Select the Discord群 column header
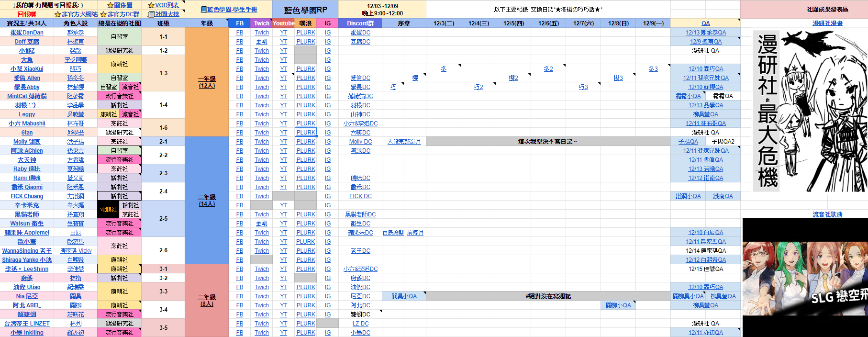 coord(360,23)
